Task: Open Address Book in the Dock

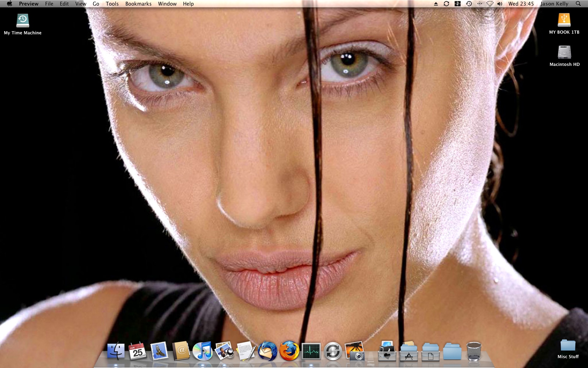Action: (x=181, y=351)
